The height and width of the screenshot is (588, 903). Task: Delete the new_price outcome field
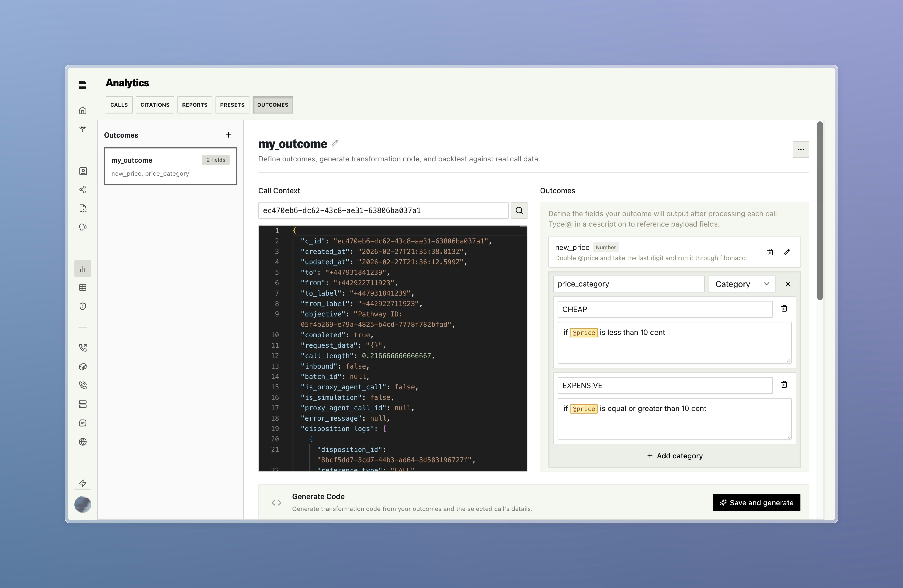[770, 252]
